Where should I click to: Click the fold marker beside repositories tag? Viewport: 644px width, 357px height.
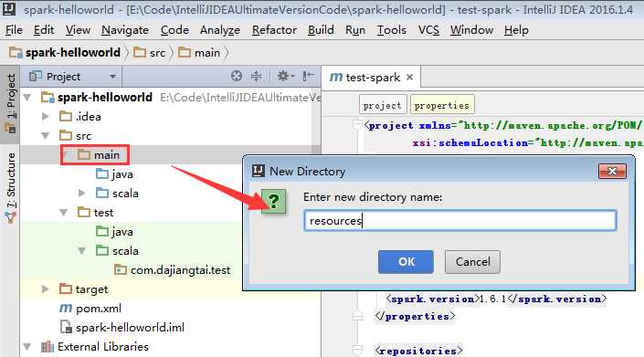pyautogui.click(x=357, y=350)
